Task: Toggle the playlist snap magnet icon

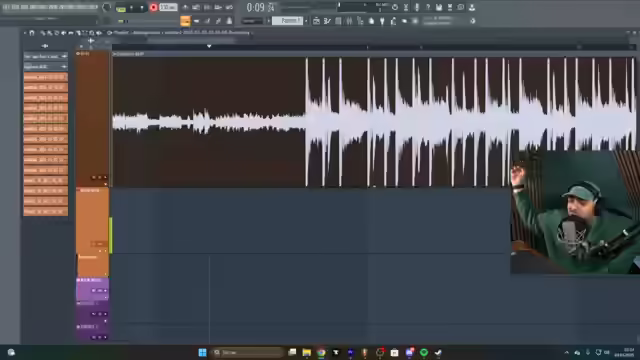Action: coord(32,33)
